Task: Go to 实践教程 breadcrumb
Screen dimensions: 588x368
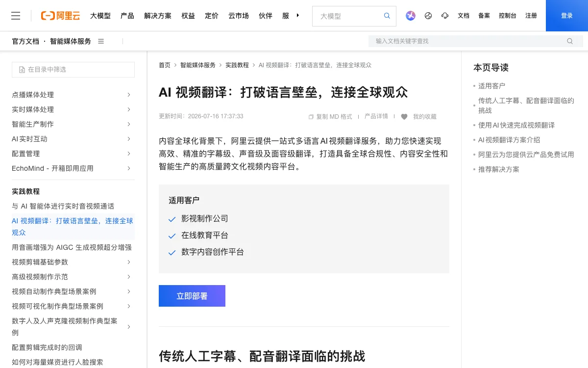Action: point(237,65)
